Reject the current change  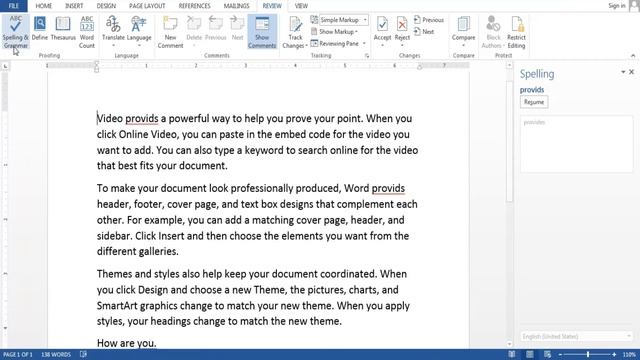click(402, 27)
